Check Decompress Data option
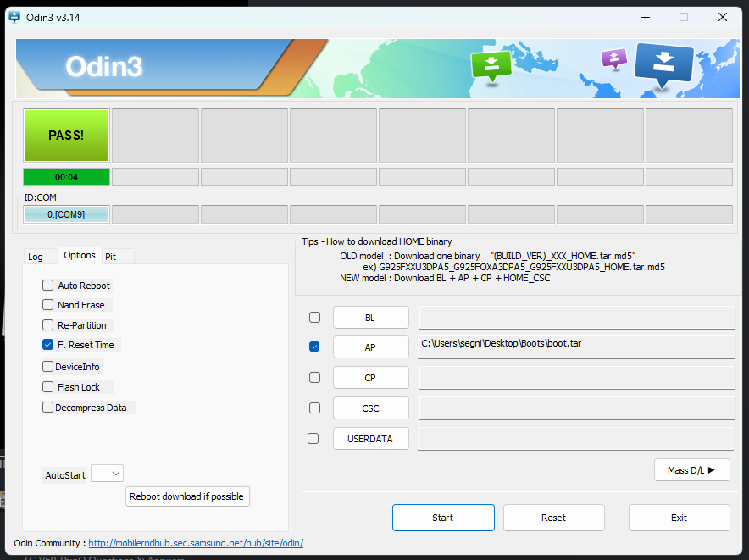 (47, 408)
